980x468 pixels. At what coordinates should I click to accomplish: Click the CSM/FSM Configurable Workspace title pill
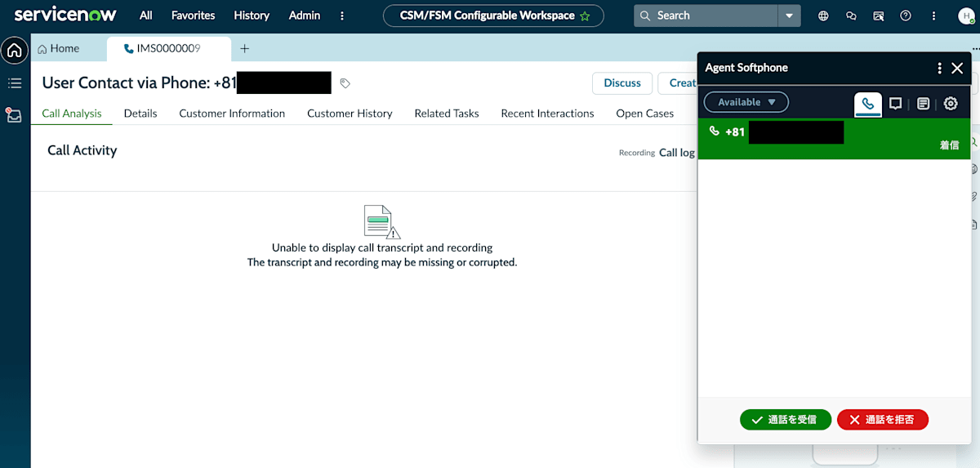tap(493, 16)
